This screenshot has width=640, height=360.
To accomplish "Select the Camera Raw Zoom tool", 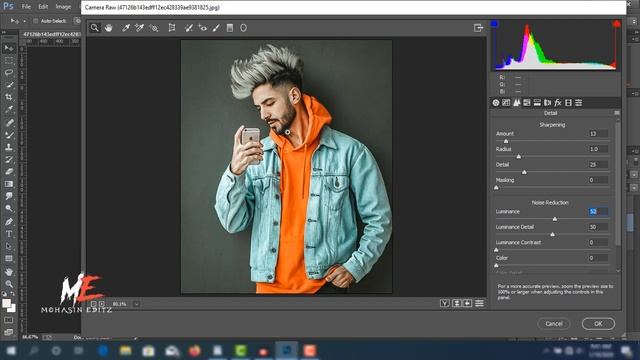I will [x=95, y=28].
